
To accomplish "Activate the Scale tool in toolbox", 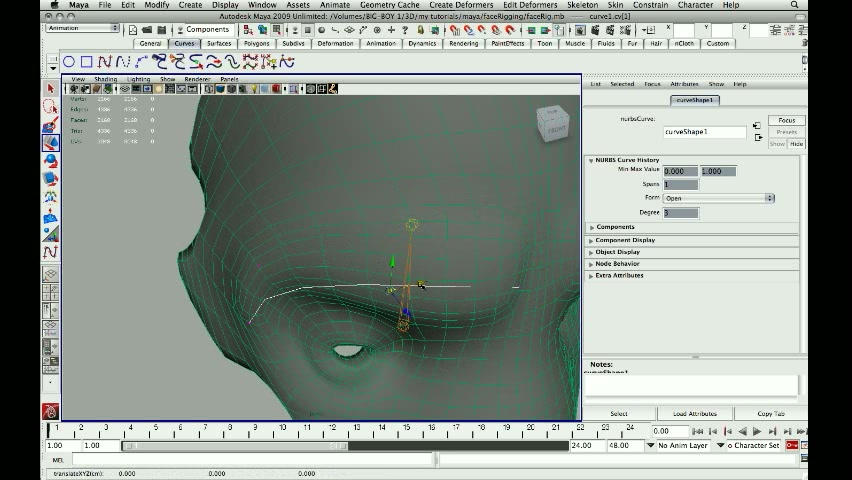I will tap(51, 179).
